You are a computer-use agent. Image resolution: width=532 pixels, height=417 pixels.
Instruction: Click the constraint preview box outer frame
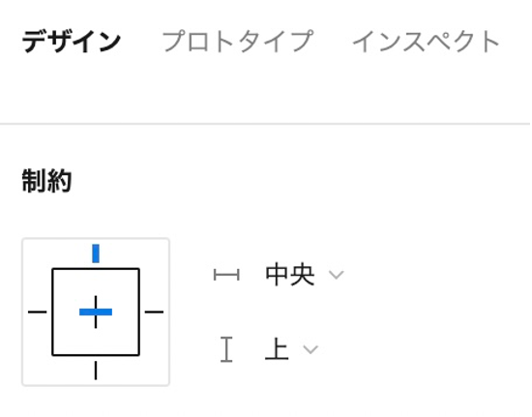click(96, 312)
